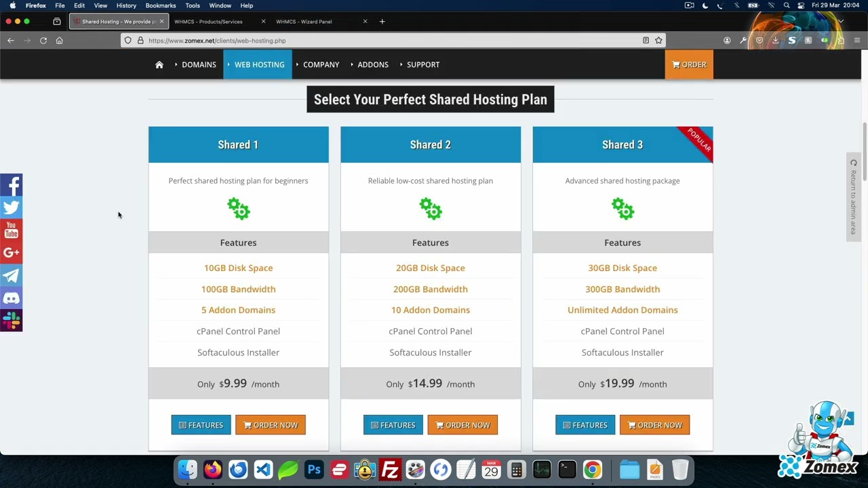The height and width of the screenshot is (488, 868).
Task: Open the Firefox downloads panel
Action: (x=775, y=41)
